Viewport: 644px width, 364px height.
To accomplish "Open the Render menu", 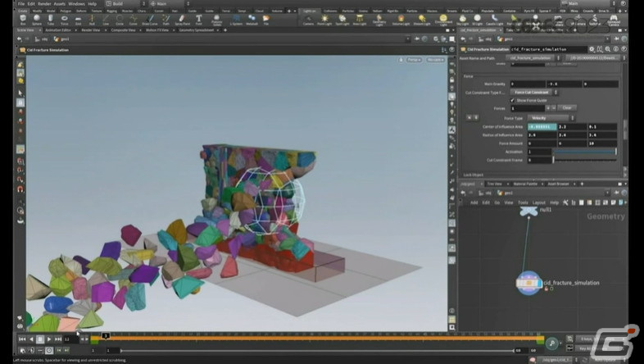I will (x=44, y=4).
